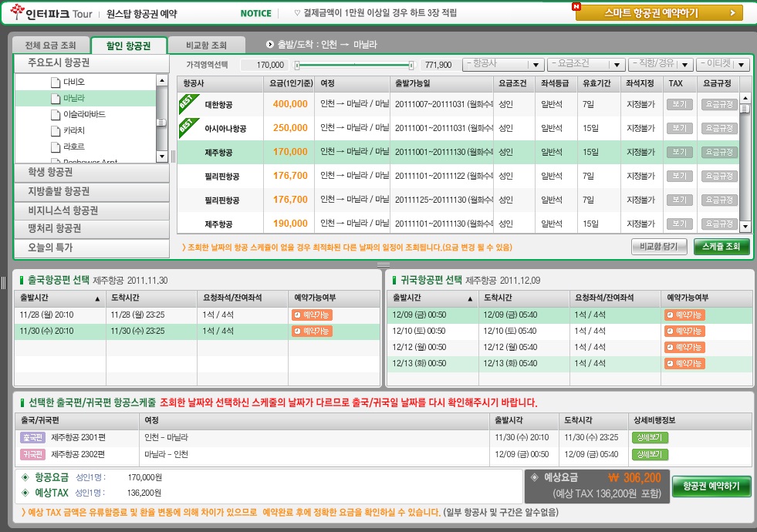
Task: Click the minimum price slider handle
Action: tap(297, 65)
